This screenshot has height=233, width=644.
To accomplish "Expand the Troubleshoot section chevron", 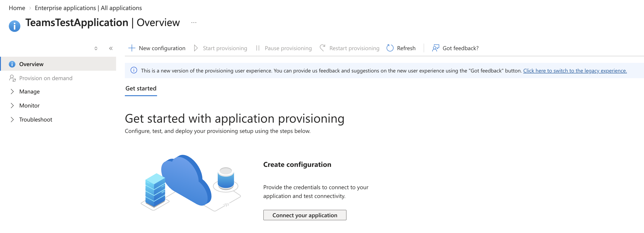I will [12, 120].
